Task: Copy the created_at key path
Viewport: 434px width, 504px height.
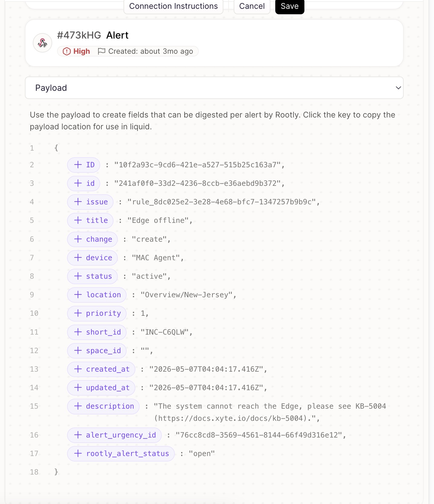Action: pyautogui.click(x=101, y=369)
